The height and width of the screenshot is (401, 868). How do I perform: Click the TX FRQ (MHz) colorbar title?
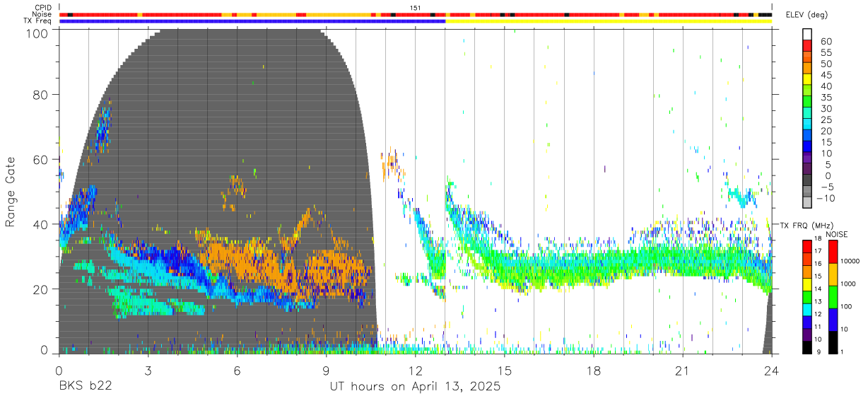coord(808,226)
